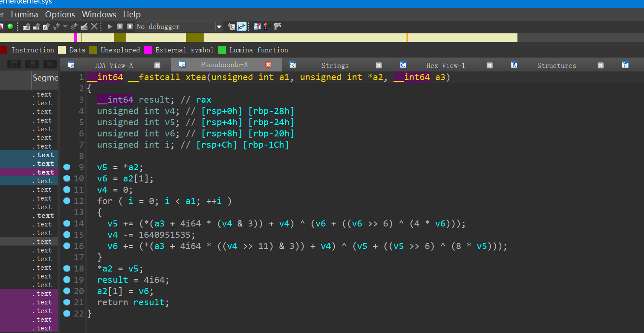Click the gray X undefine icon

pos(94,26)
